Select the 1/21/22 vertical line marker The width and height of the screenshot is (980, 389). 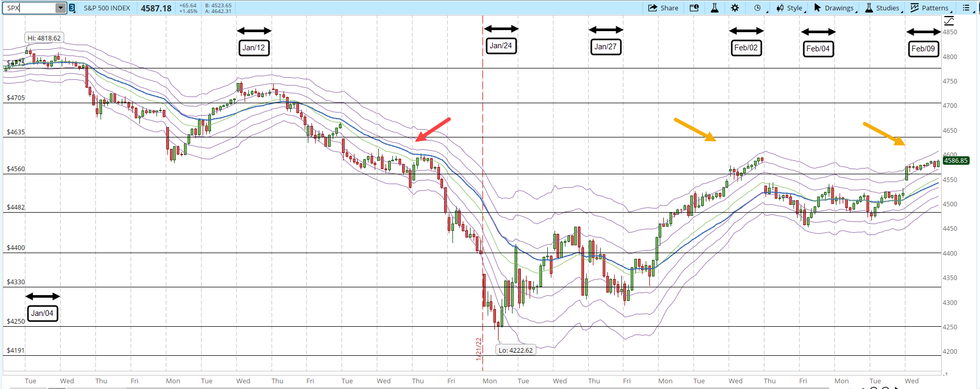click(x=478, y=349)
